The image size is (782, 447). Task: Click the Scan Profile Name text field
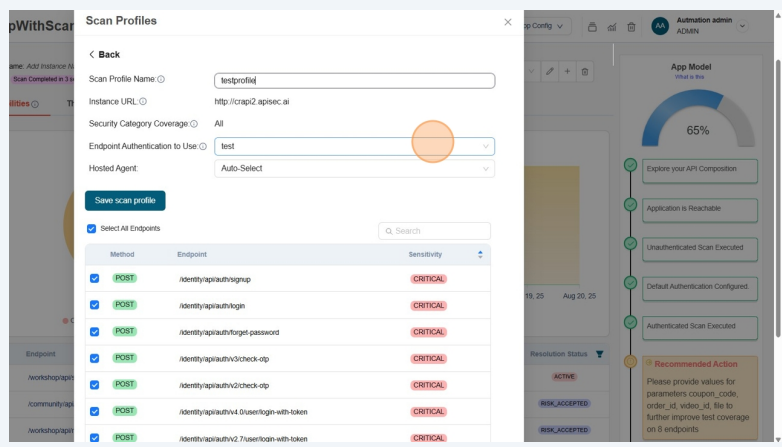point(354,81)
